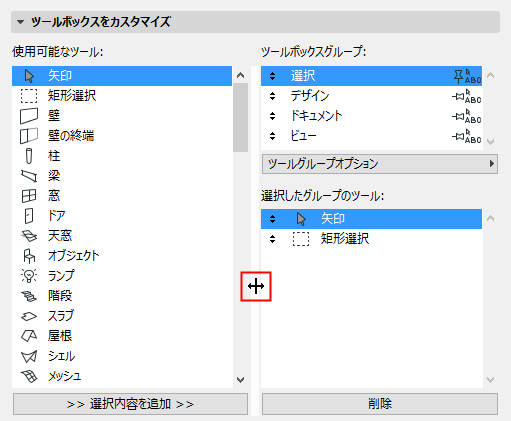Click up arrow of selected group tools scrollbar
The height and width of the screenshot is (421, 511).
pos(490,218)
